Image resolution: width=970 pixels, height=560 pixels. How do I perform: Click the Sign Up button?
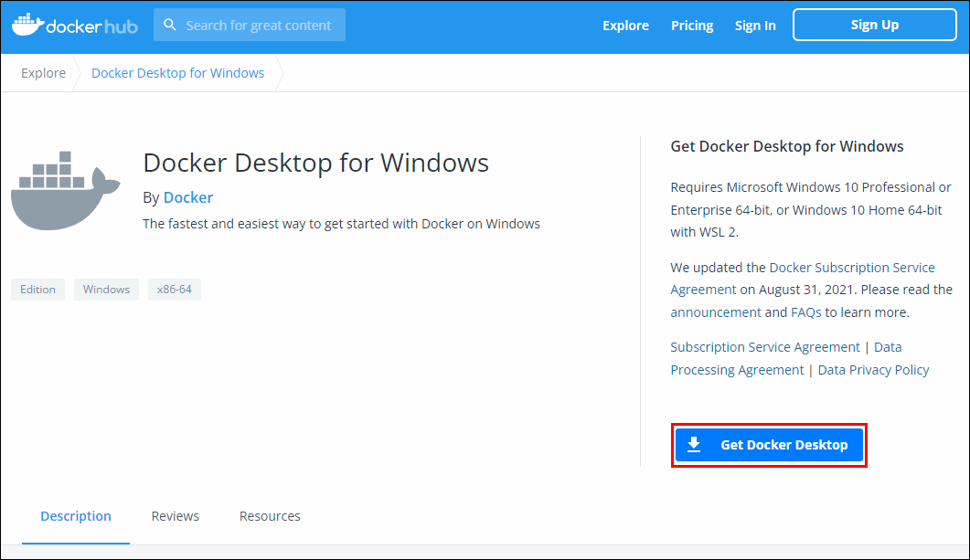pyautogui.click(x=875, y=25)
